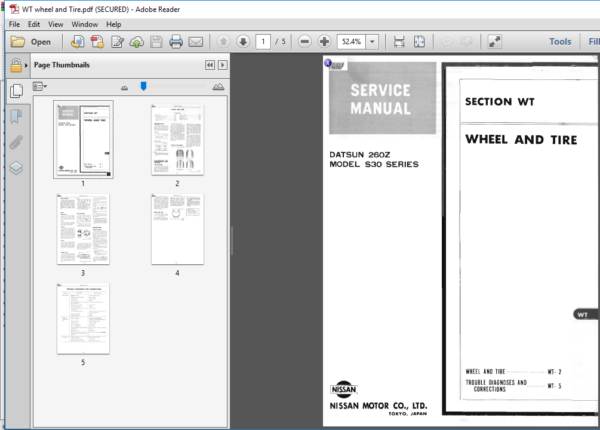This screenshot has width=600, height=430.
Task: Click the 52.4% zoom value field
Action: pos(351,41)
